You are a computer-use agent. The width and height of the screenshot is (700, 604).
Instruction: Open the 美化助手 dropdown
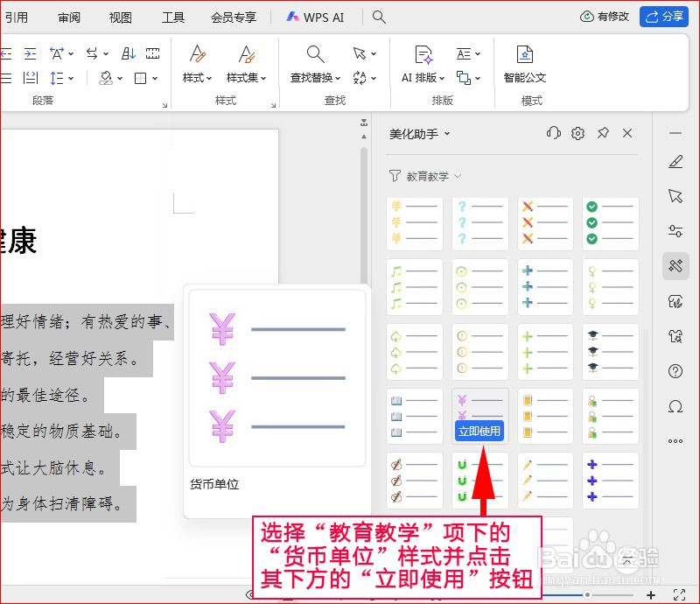423,133
